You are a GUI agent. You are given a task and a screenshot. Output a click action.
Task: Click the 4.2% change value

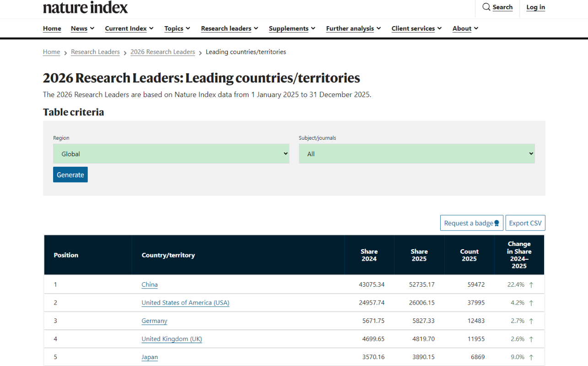(518, 303)
